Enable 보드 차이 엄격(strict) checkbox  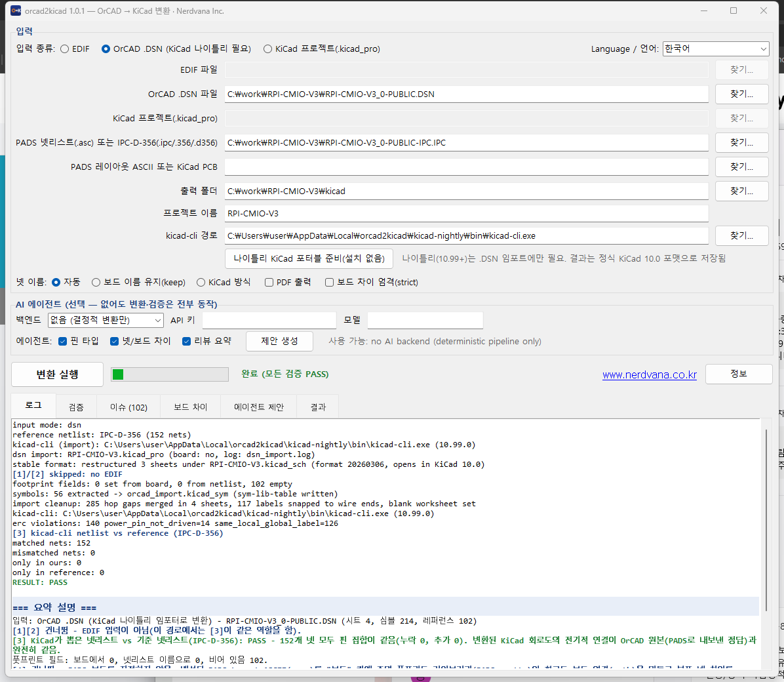(329, 282)
